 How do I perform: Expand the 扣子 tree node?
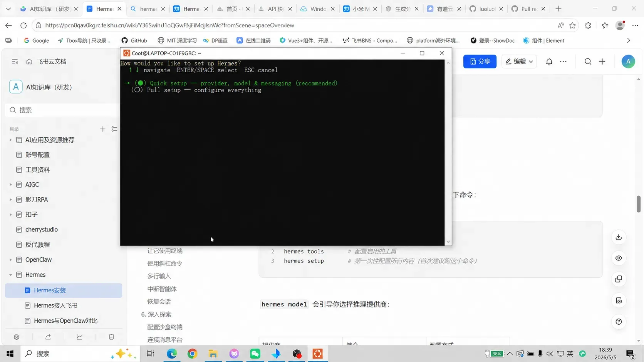[x=10, y=215]
